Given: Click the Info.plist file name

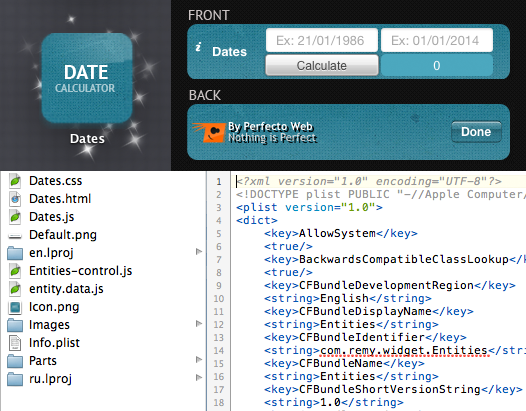Looking at the screenshot, I should (x=54, y=343).
